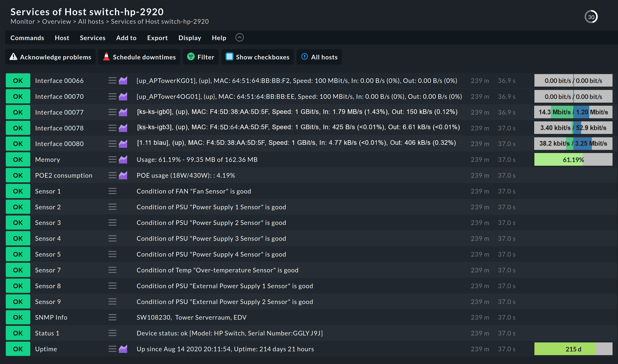Click 'POE usage (18W/430W): : 4.19%' text
Screen dimensions: 618x364
(186, 175)
